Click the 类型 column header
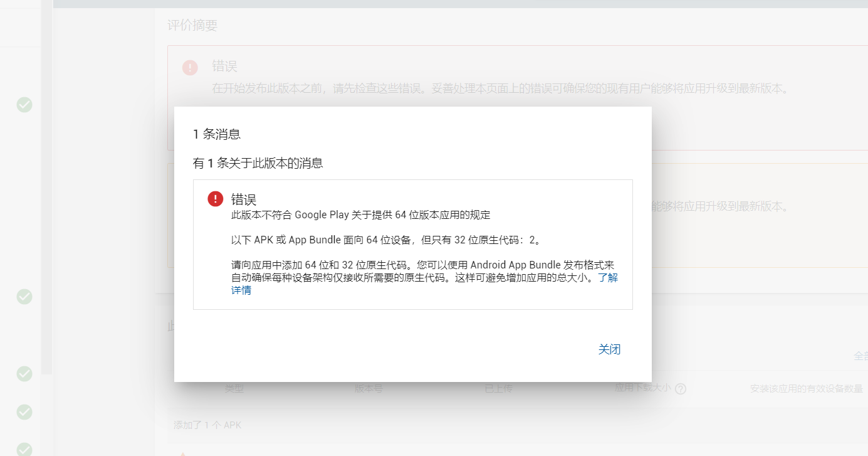The height and width of the screenshot is (456, 868). pos(234,389)
